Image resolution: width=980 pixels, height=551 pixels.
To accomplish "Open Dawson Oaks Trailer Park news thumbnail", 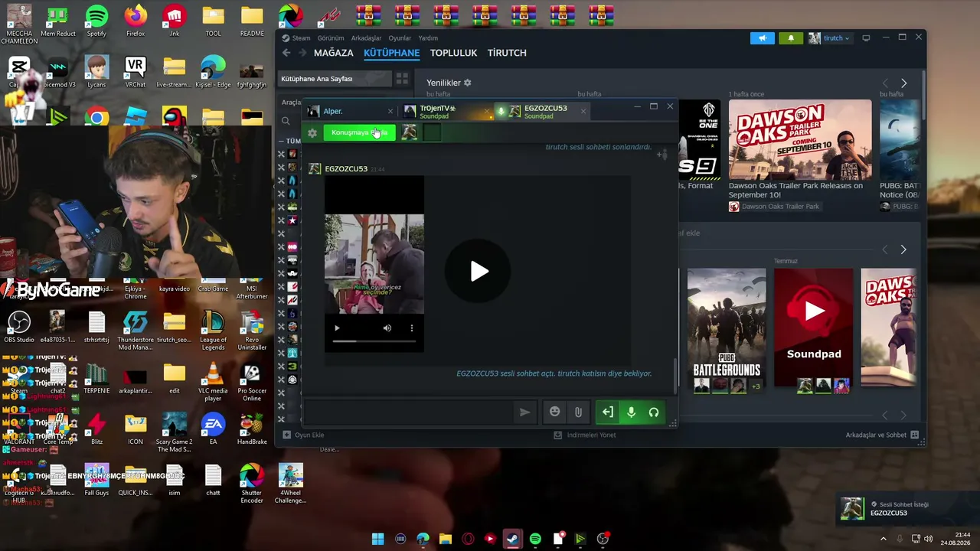I will click(x=800, y=139).
